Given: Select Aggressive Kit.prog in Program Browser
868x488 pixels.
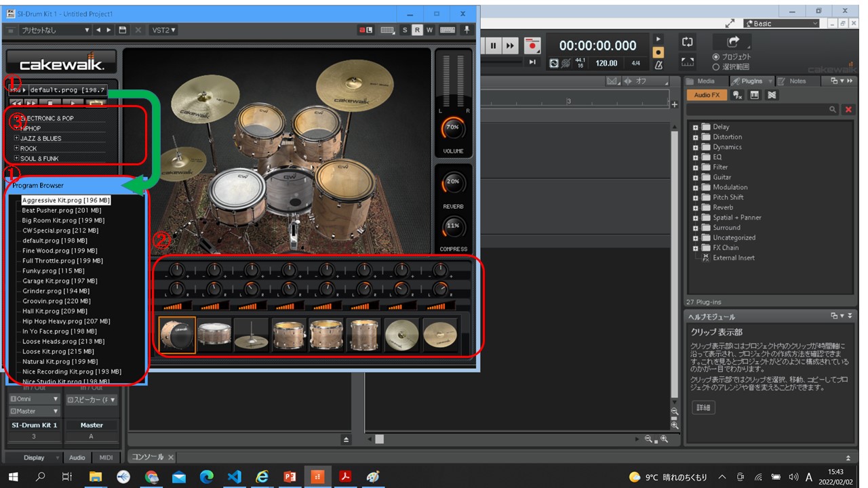Looking at the screenshot, I should [66, 201].
